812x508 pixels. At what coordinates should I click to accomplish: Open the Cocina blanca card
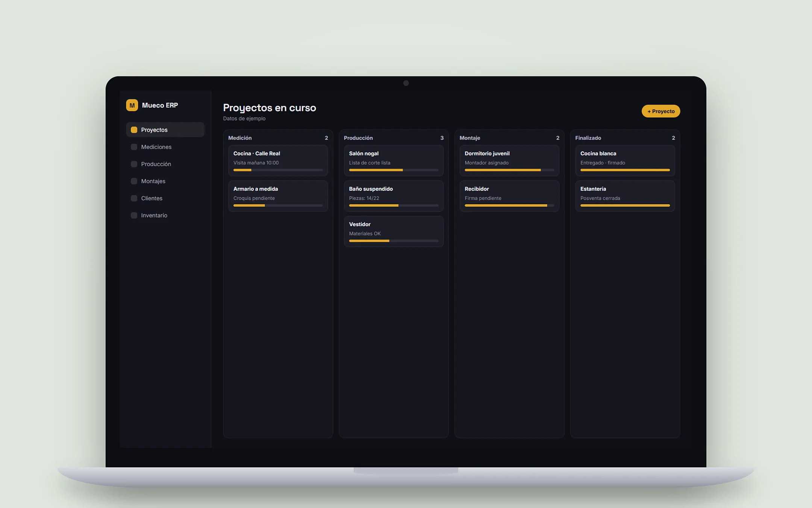625,161
